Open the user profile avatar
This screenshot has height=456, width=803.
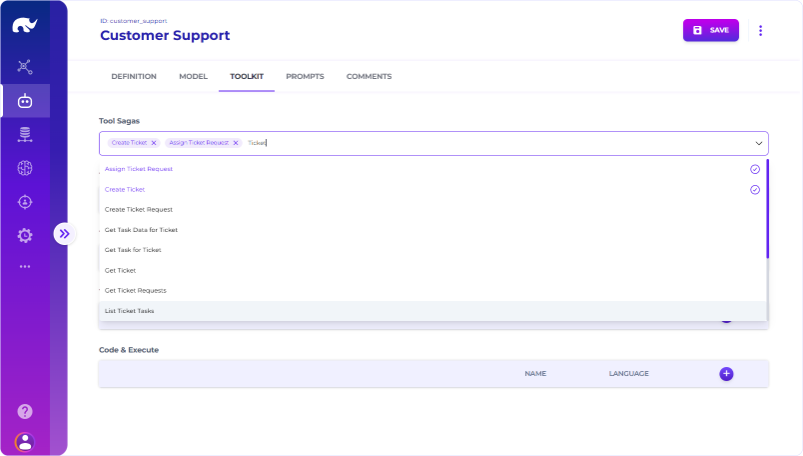click(25, 442)
